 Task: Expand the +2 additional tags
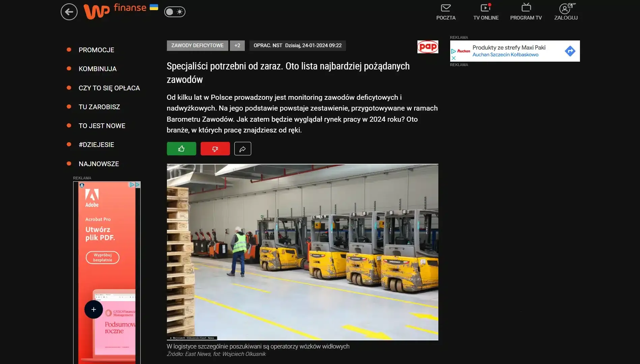pos(237,45)
